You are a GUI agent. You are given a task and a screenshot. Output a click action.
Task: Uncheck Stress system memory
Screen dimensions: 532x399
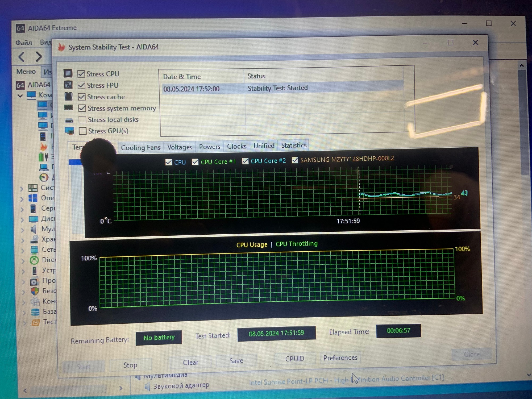(82, 108)
